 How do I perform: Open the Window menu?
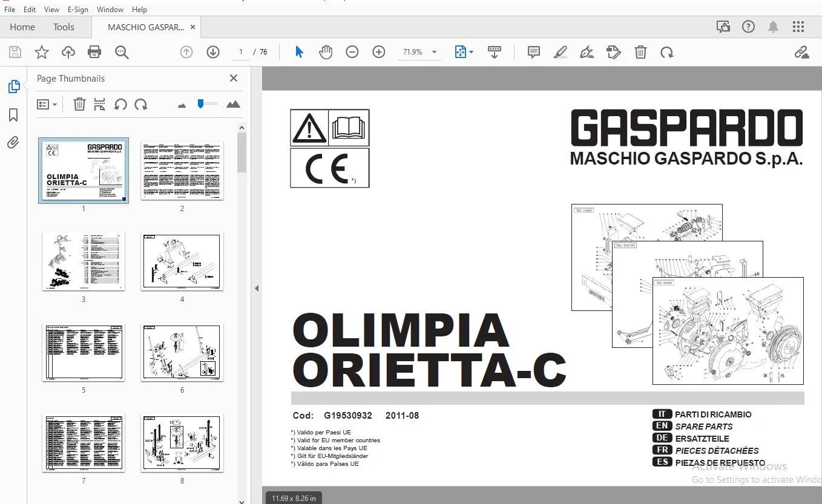[x=110, y=9]
